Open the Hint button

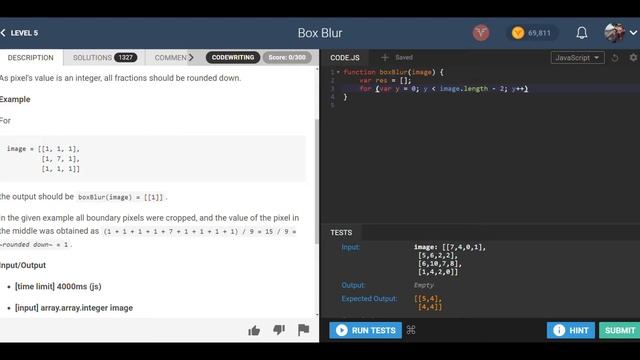571,330
